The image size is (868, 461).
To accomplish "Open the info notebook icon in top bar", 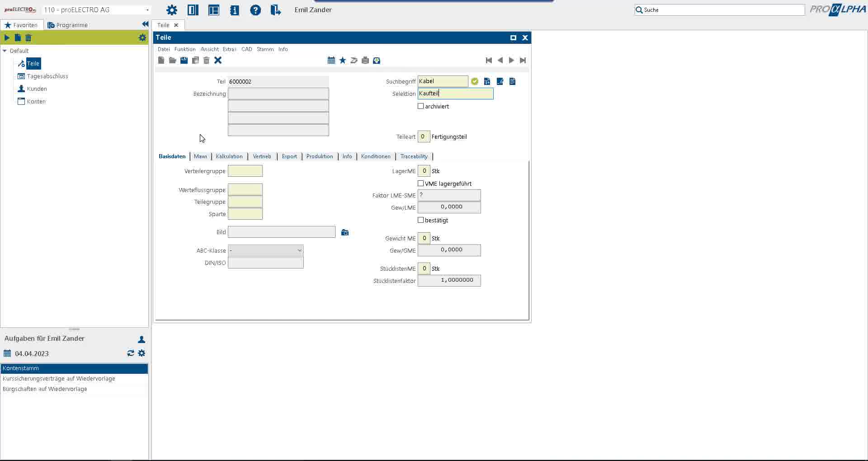I will 235,10.
